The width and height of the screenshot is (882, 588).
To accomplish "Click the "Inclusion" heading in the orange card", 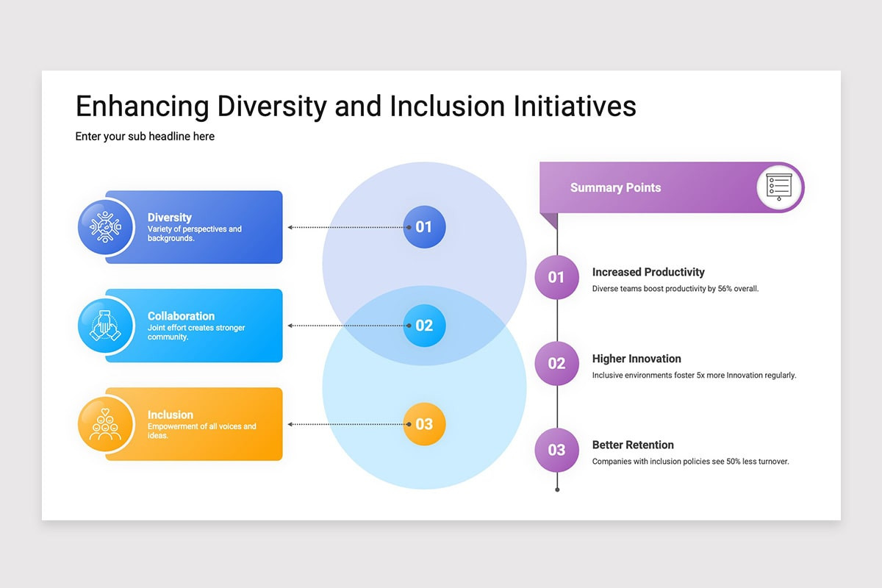I will click(x=170, y=415).
